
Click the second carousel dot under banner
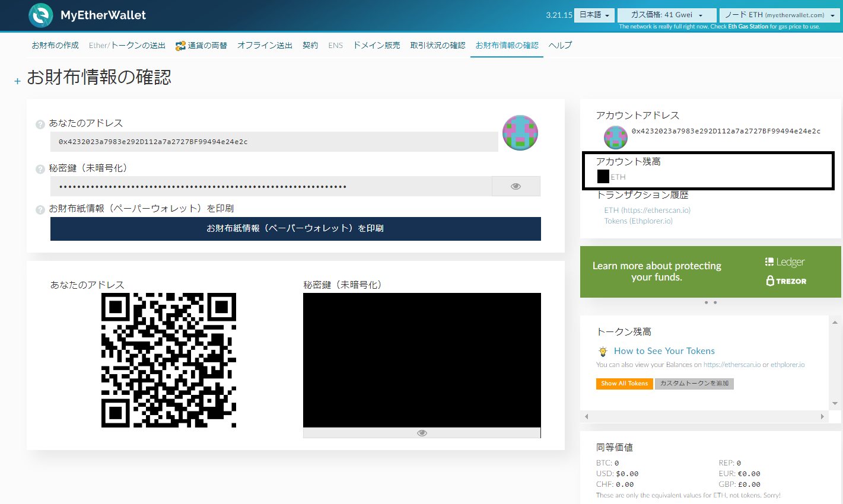(715, 302)
